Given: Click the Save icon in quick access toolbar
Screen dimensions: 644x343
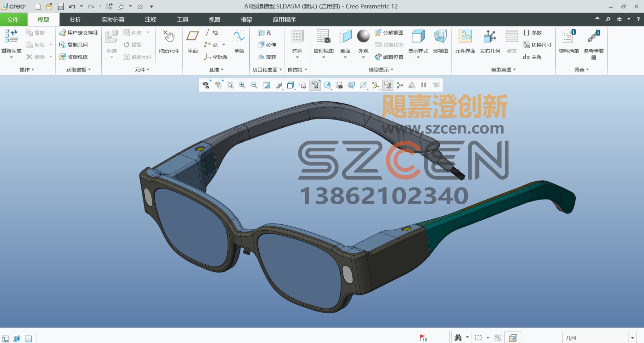Looking at the screenshot, I should 61,6.
